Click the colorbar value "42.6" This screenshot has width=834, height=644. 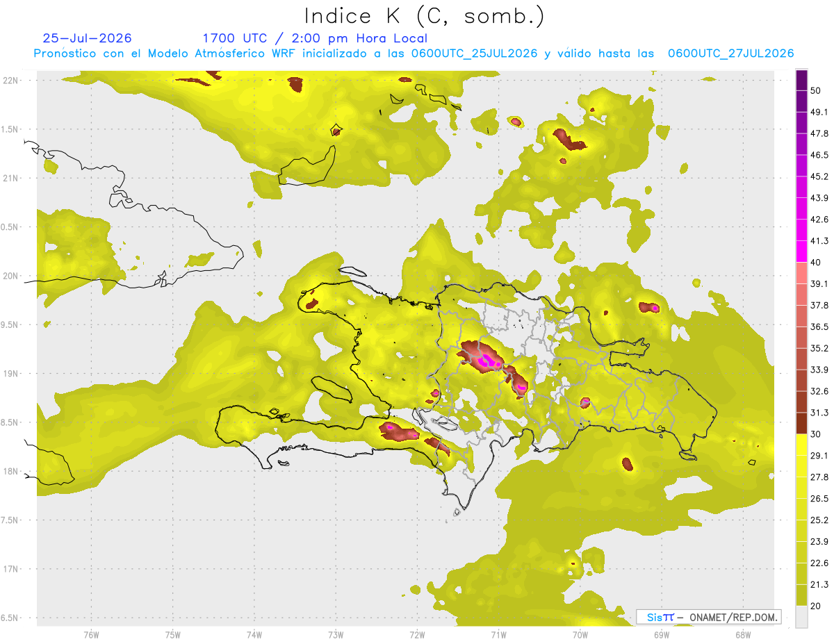click(819, 220)
